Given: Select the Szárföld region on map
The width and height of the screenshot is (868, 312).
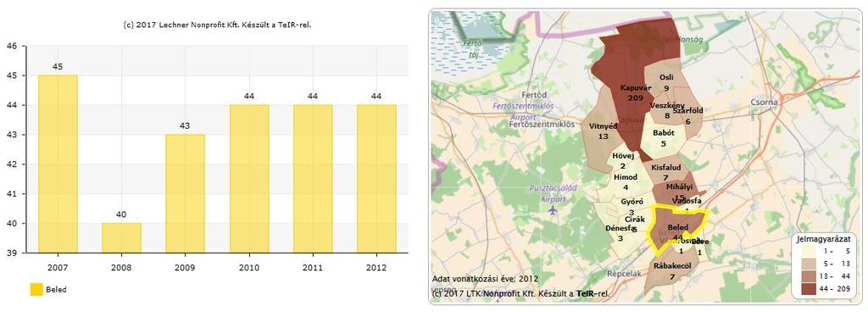Looking at the screenshot, I should pos(687,115).
